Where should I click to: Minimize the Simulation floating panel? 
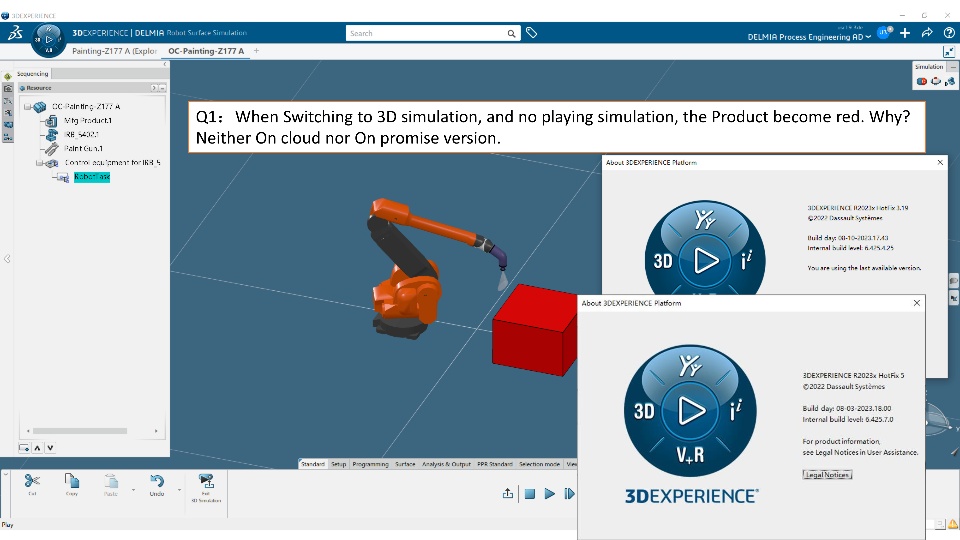pyautogui.click(x=953, y=66)
